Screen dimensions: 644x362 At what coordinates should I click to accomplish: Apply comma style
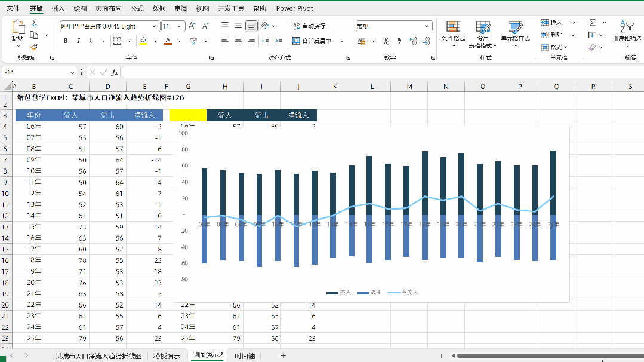tap(399, 41)
